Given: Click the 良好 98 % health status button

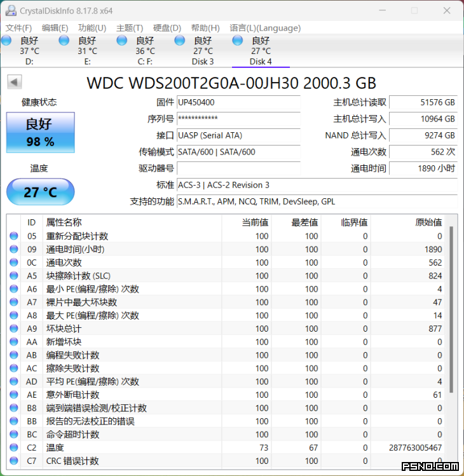Looking at the screenshot, I should [41, 132].
